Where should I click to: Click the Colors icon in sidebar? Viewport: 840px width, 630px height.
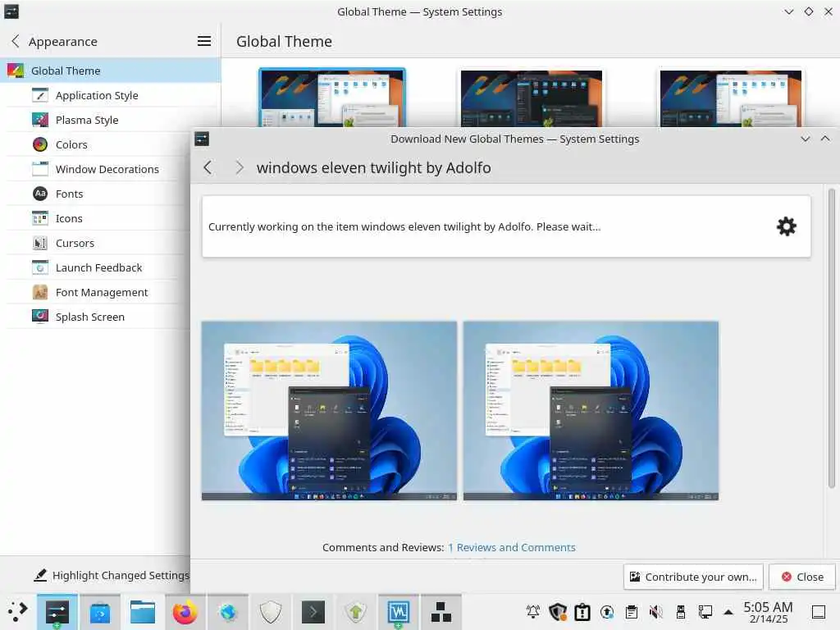tap(40, 144)
